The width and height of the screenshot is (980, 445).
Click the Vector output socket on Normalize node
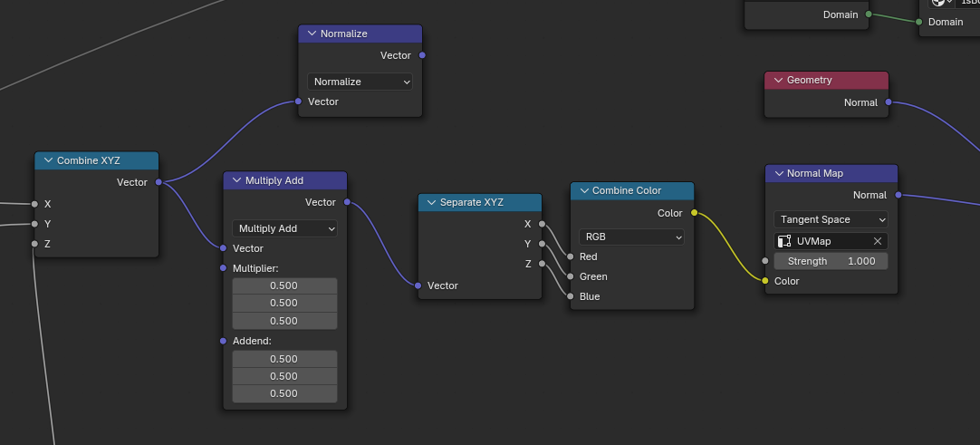422,55
